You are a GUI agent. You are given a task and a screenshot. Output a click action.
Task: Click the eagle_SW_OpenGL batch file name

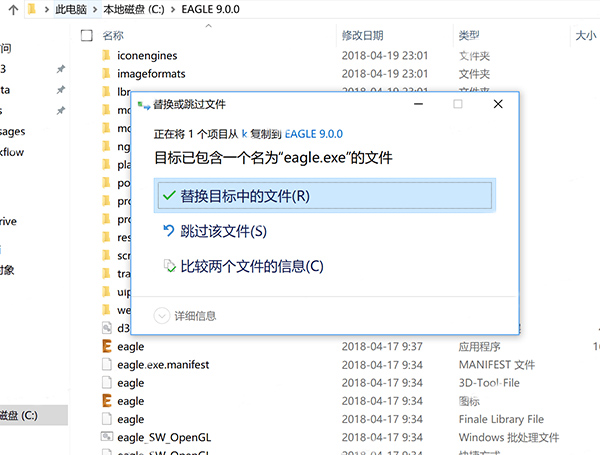point(164,437)
